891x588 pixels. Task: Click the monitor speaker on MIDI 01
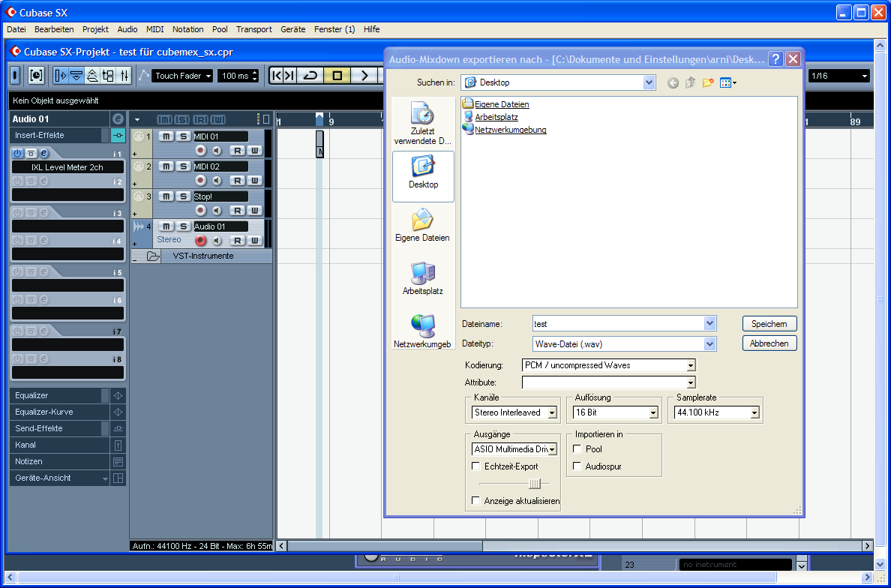point(217,150)
